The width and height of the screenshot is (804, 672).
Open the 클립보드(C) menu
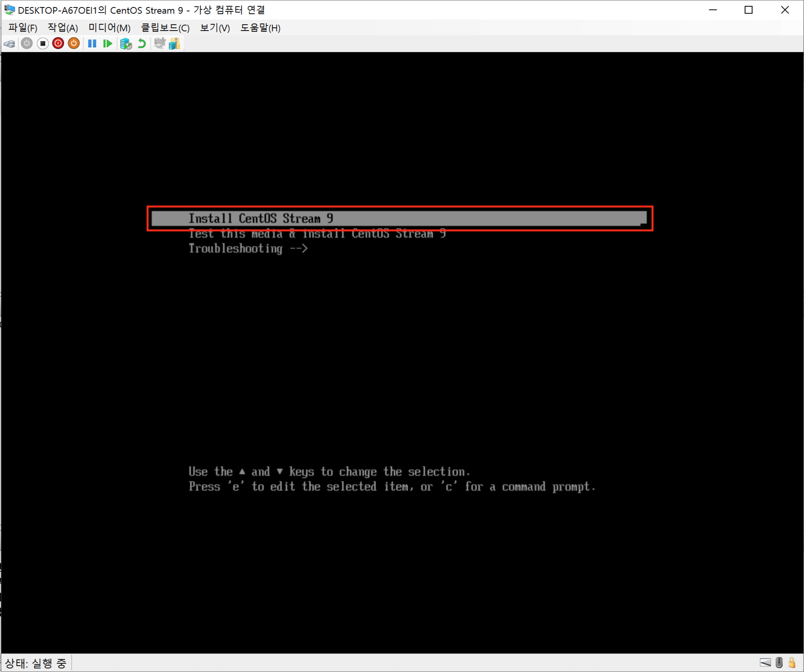165,28
